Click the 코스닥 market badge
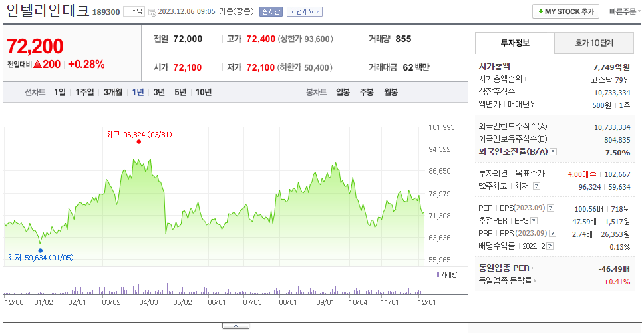The image size is (644, 333). pyautogui.click(x=134, y=11)
